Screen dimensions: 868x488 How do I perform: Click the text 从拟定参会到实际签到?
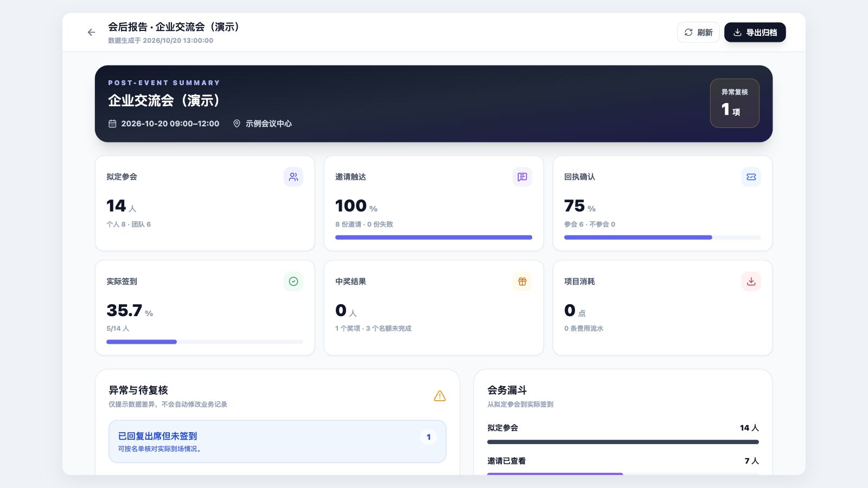(x=520, y=404)
